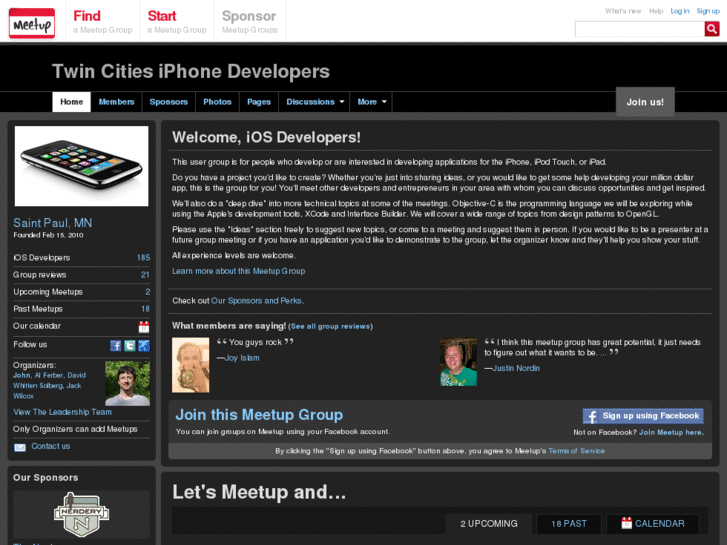Expand the More dropdown menu
Viewport: 727px width, 545px height.
[371, 102]
